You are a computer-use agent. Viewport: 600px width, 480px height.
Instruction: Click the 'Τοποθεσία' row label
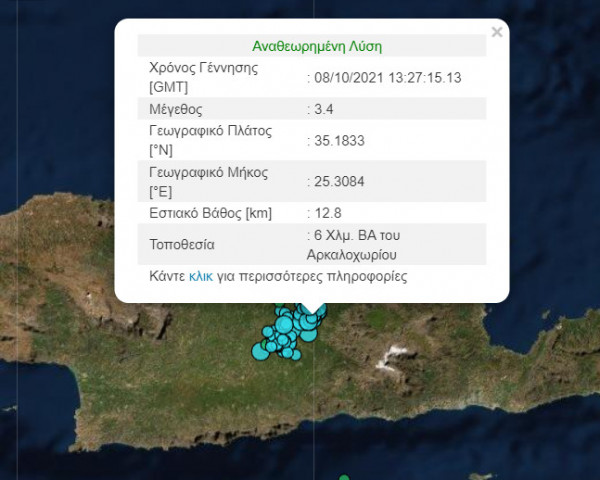coord(181,243)
